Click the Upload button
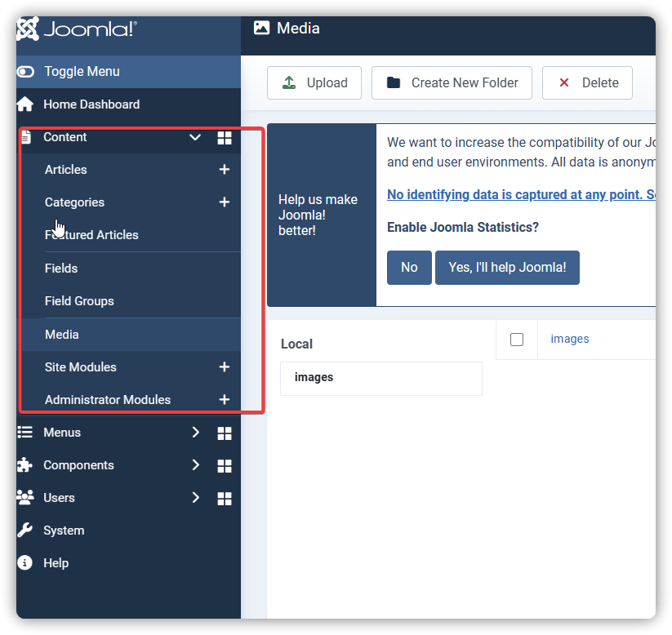The image size is (672, 635). click(314, 83)
